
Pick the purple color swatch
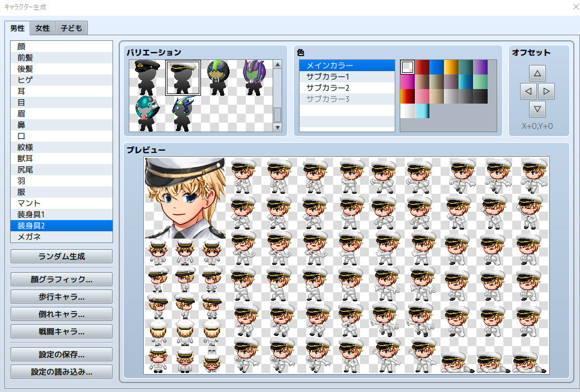(x=480, y=67)
